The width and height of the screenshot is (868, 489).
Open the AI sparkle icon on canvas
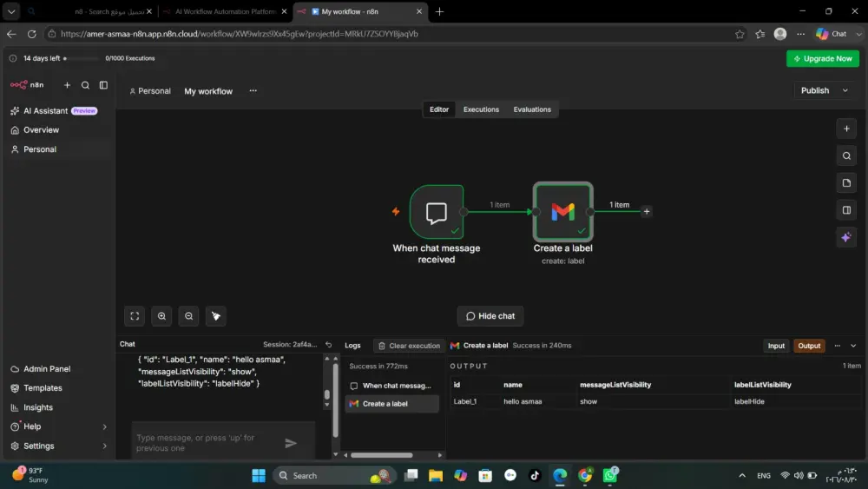point(846,238)
